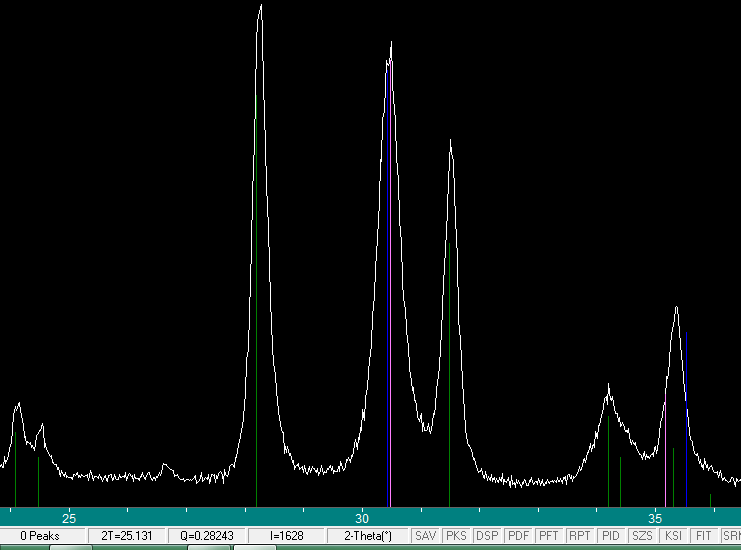This screenshot has width=741, height=550.
Task: Click the SZS status bar button
Action: 642,536
